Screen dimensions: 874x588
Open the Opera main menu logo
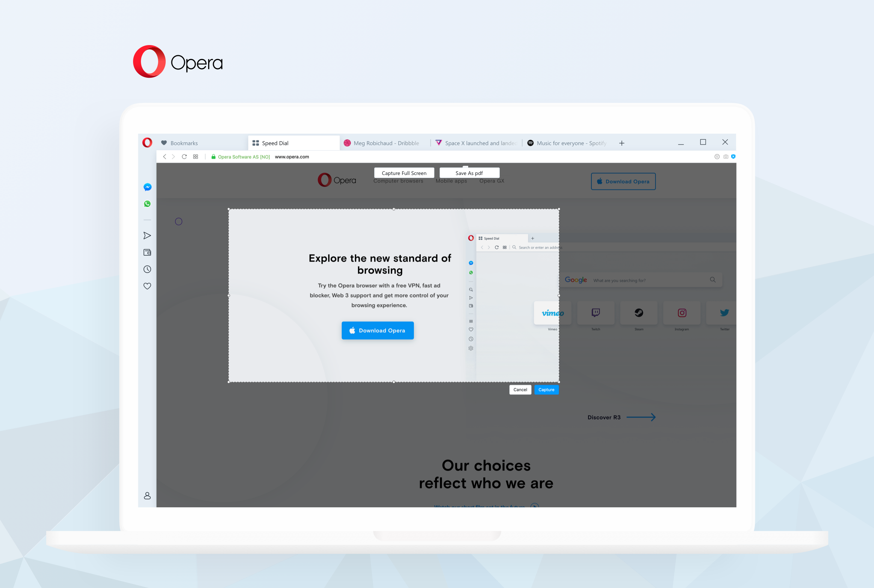[x=147, y=143]
